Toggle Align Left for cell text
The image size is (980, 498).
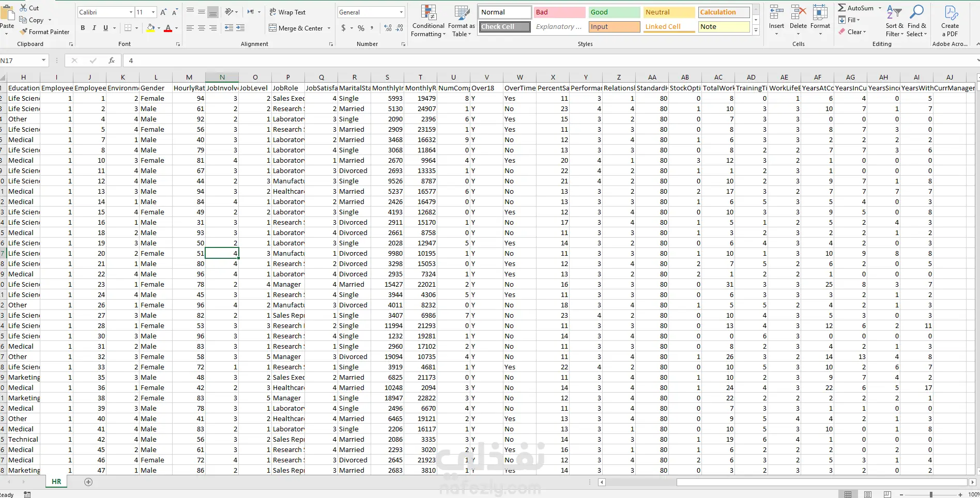pyautogui.click(x=190, y=28)
